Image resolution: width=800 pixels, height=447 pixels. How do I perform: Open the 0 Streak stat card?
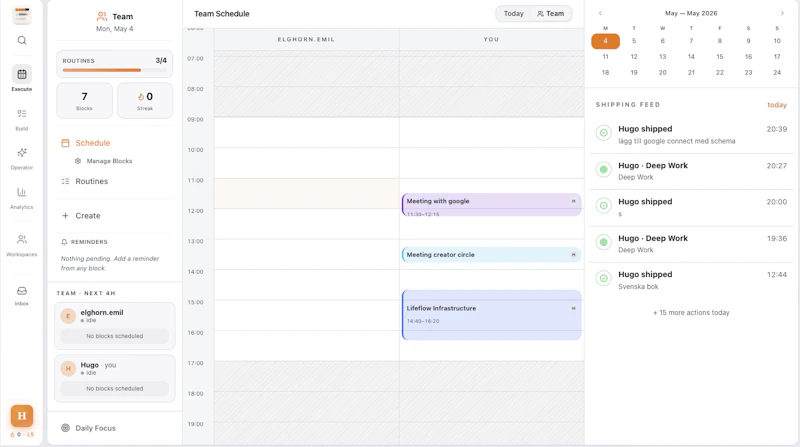click(x=145, y=101)
